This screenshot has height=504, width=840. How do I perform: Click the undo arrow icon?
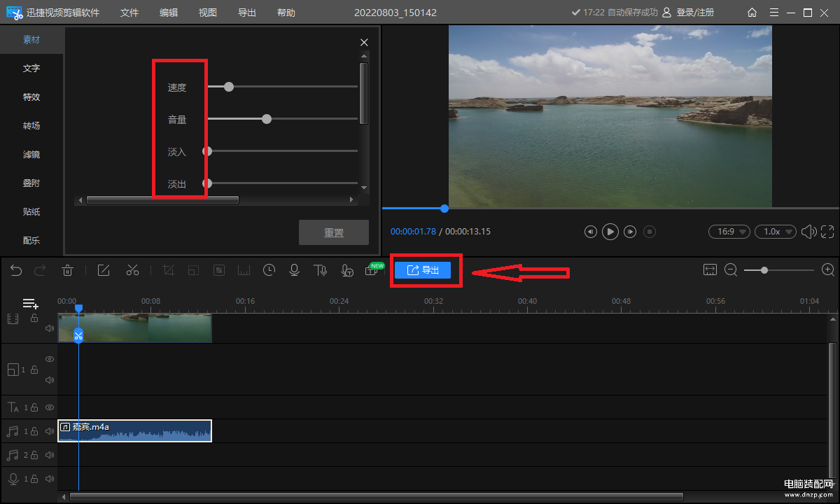16,270
